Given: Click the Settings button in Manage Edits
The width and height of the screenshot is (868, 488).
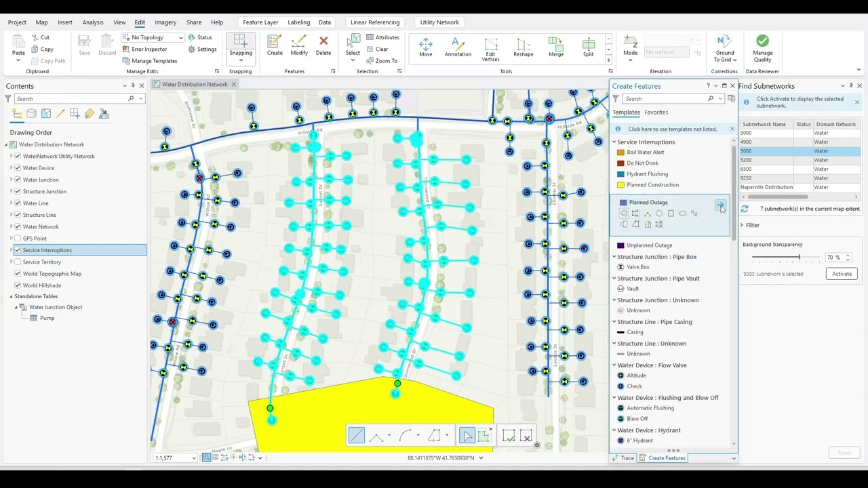Looking at the screenshot, I should tap(202, 49).
